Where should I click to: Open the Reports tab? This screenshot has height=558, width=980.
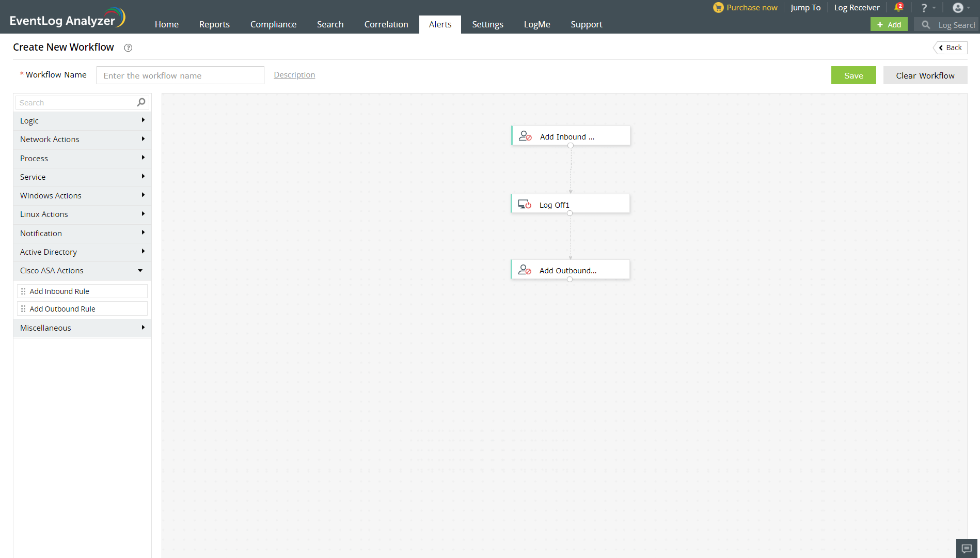point(214,24)
